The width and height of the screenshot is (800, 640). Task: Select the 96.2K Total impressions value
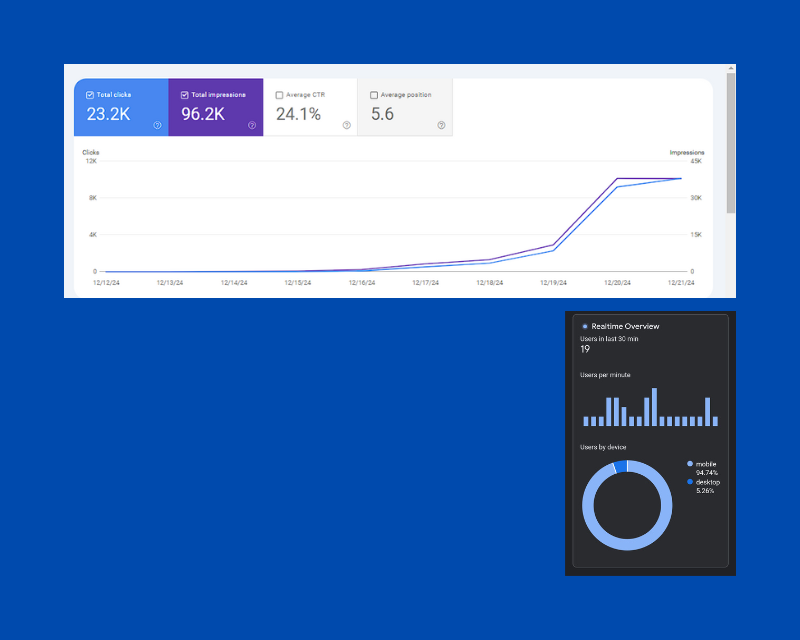point(203,114)
